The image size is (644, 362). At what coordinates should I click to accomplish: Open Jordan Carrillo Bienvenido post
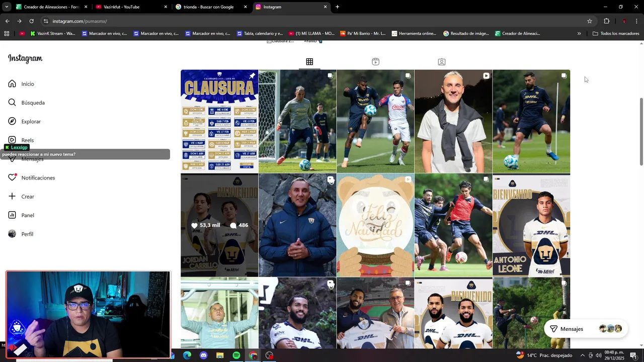[219, 225]
